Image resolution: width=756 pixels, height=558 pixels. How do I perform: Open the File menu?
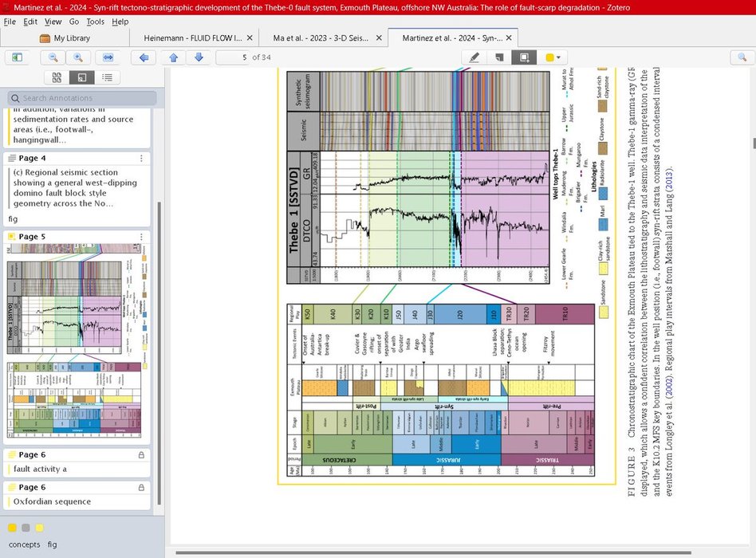click(x=10, y=22)
